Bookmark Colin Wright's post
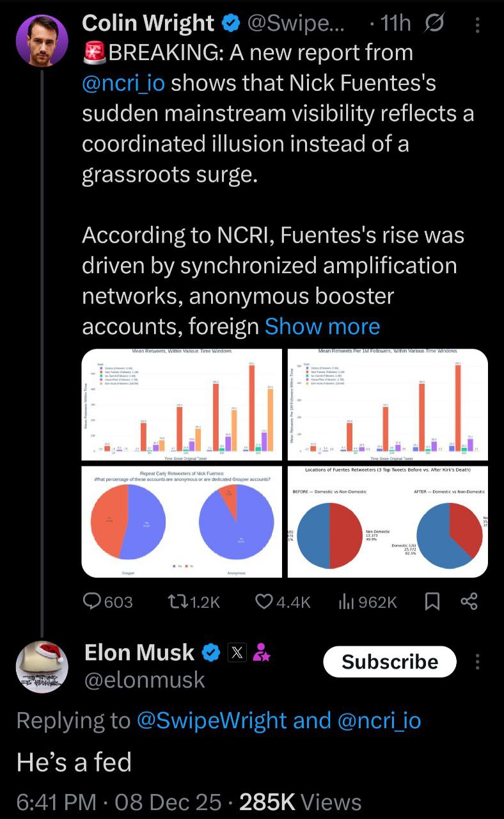 pyautogui.click(x=432, y=601)
